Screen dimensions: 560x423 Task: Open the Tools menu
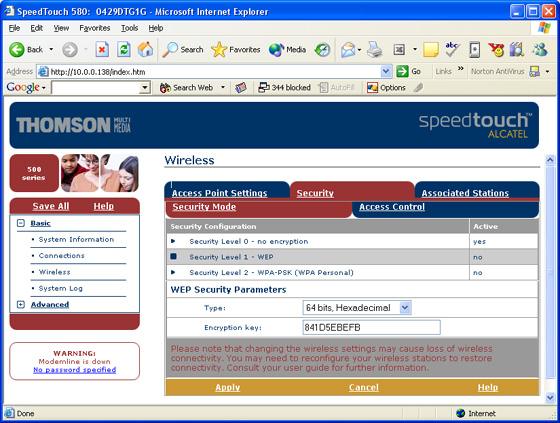129,28
